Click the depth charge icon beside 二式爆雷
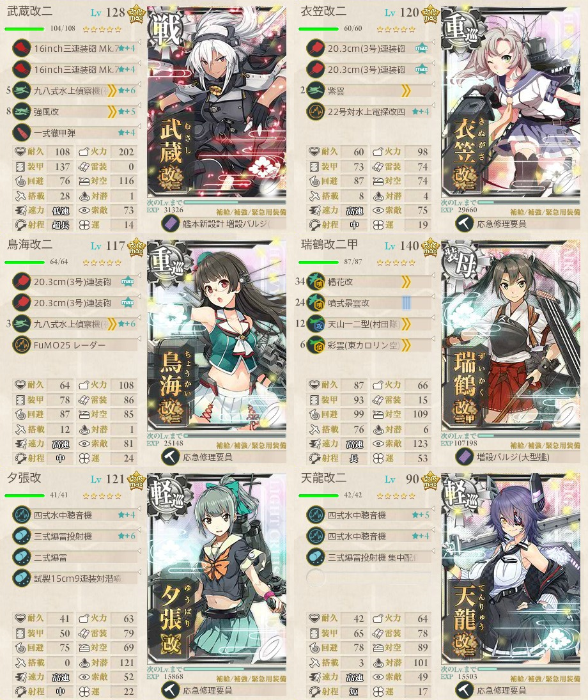This screenshot has height=700, width=588. (x=21, y=557)
